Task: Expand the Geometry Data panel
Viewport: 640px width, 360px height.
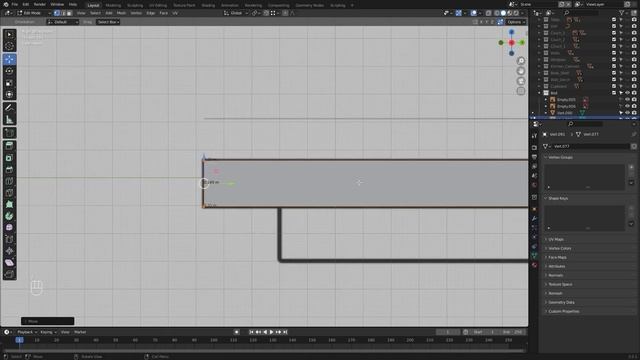Action: (561, 302)
